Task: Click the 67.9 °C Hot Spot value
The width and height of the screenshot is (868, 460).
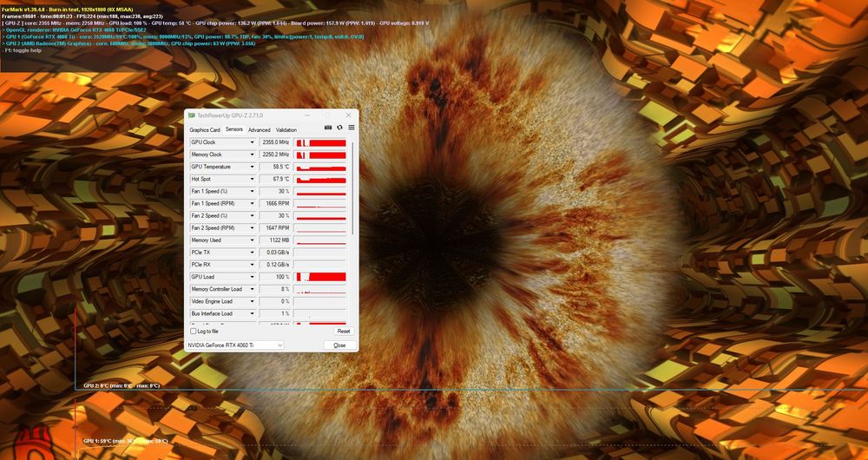Action: tap(275, 179)
